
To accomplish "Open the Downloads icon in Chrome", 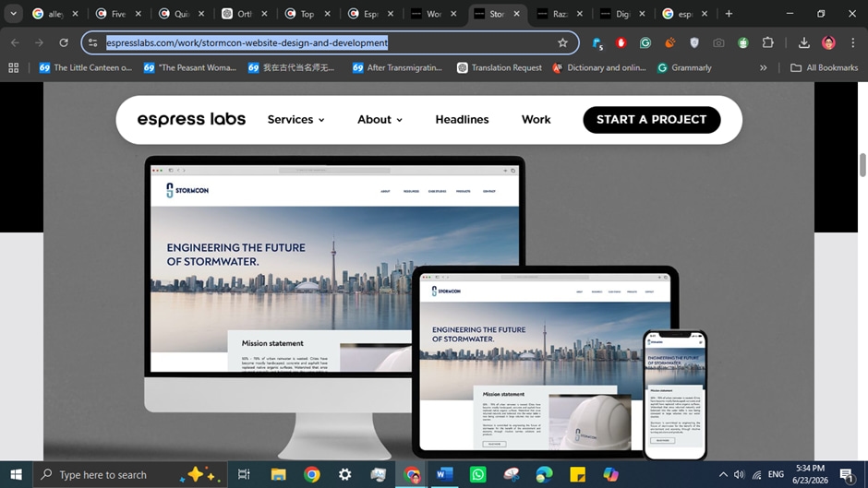I will point(803,42).
